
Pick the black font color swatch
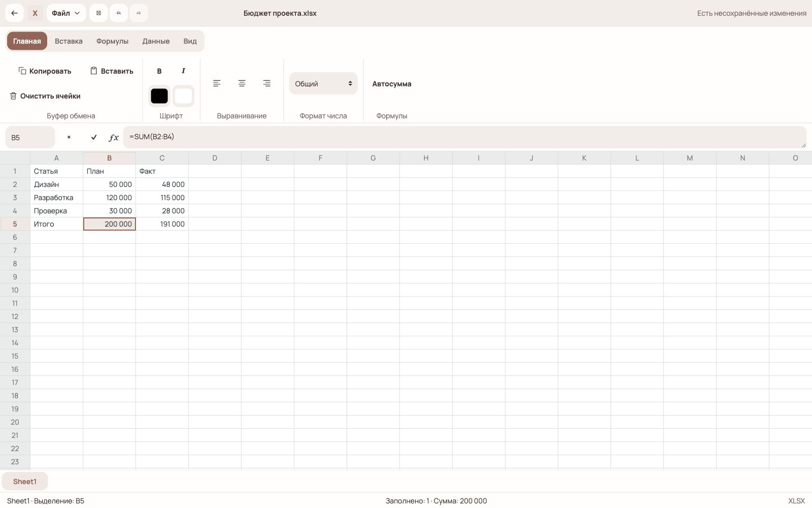(159, 96)
